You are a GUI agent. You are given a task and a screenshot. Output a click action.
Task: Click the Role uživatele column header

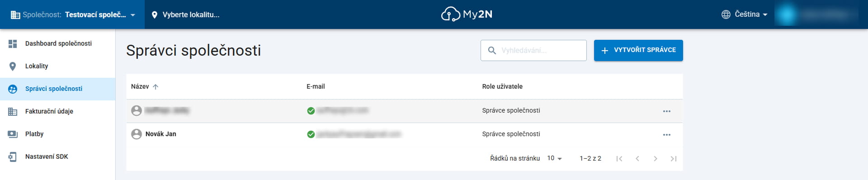[502, 86]
